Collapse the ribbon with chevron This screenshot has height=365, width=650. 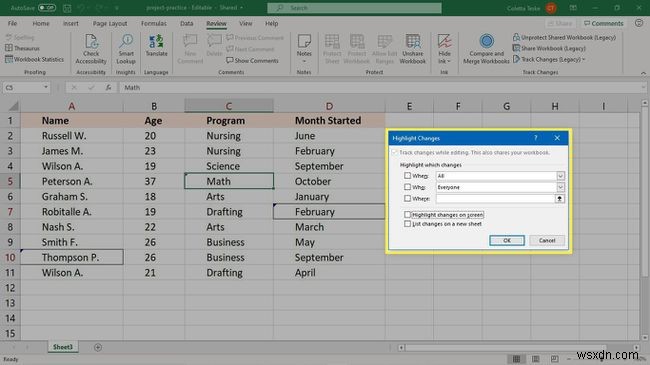pos(643,73)
